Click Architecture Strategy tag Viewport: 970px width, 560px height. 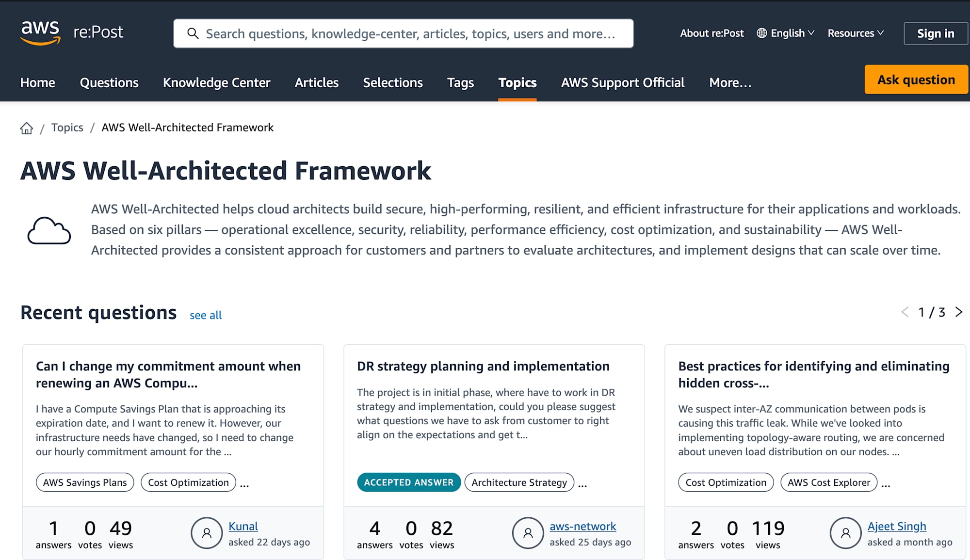(519, 482)
